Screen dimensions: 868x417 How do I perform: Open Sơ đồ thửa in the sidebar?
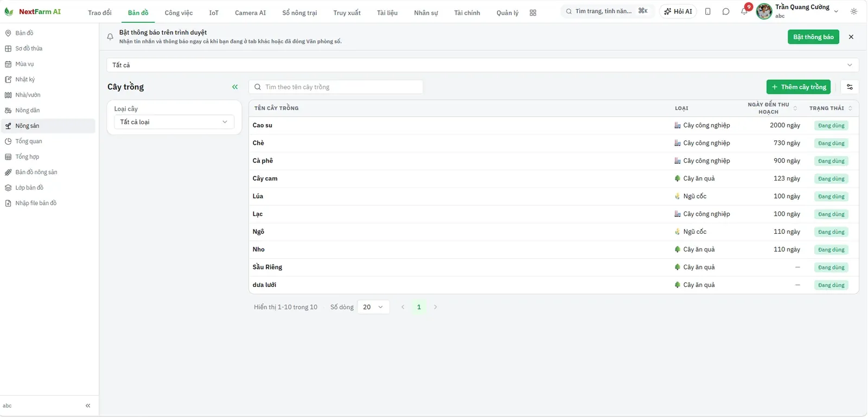(48, 49)
